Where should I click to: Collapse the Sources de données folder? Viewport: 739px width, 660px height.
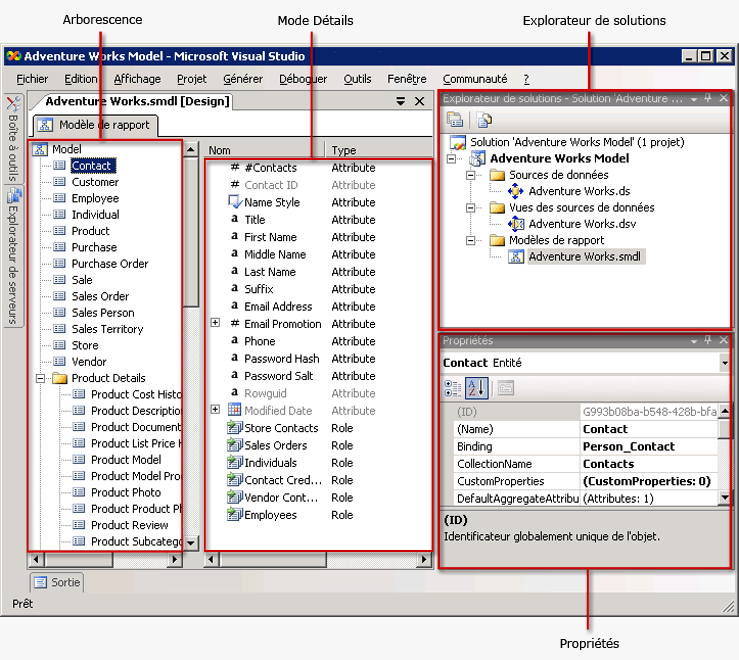click(x=470, y=175)
